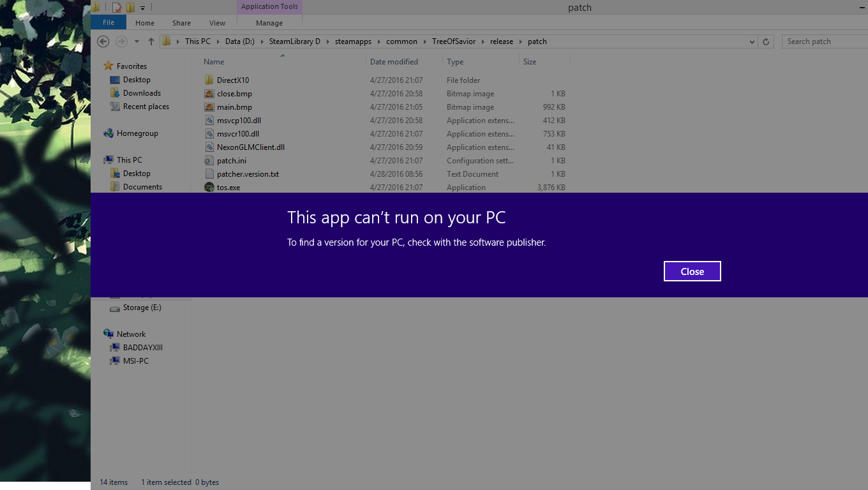Select Downloads under Favorites

(142, 93)
